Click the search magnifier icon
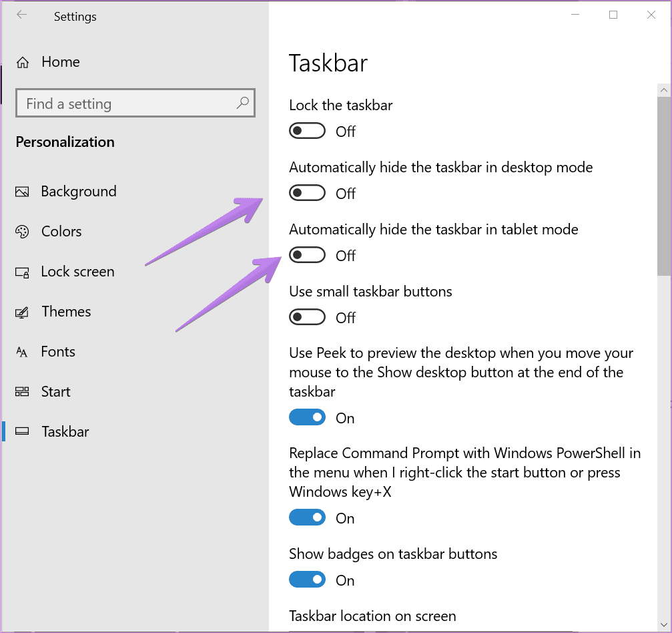 (242, 103)
